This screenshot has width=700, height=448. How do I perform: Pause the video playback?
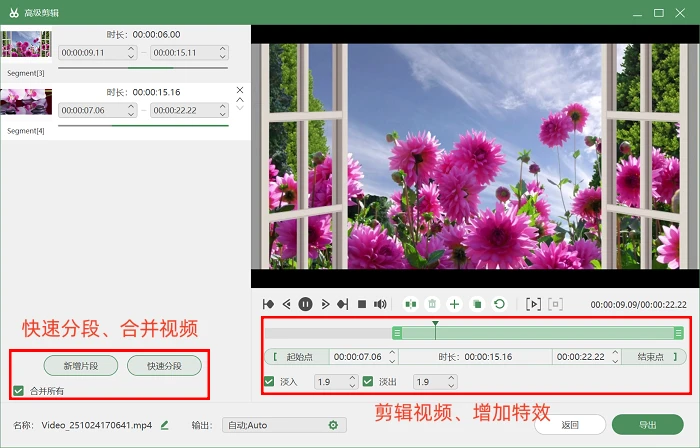point(305,304)
